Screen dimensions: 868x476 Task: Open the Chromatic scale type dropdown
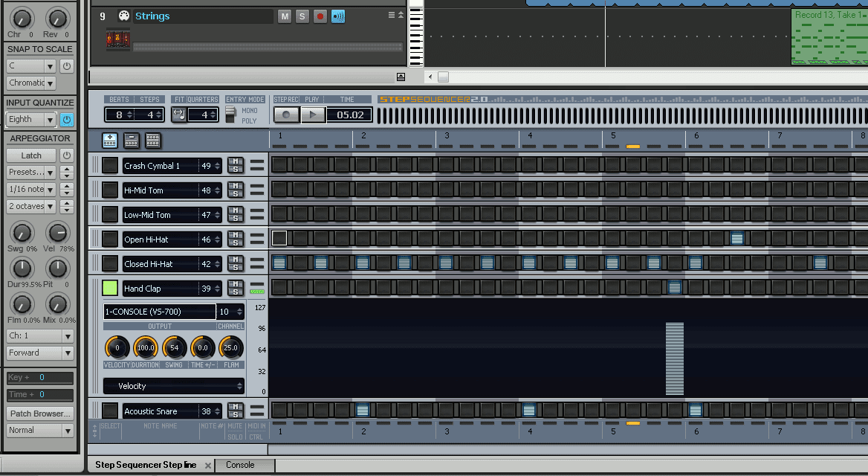(x=31, y=83)
